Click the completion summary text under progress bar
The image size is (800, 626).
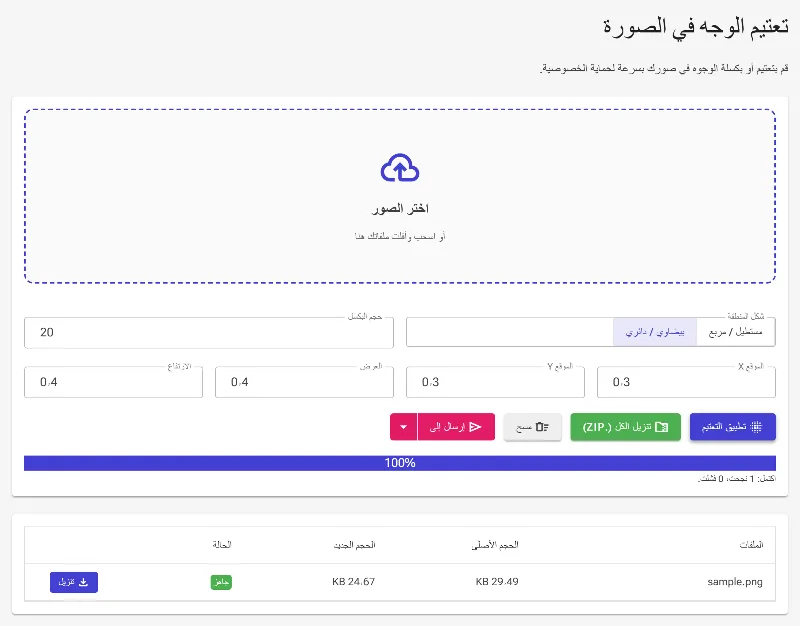(x=737, y=479)
